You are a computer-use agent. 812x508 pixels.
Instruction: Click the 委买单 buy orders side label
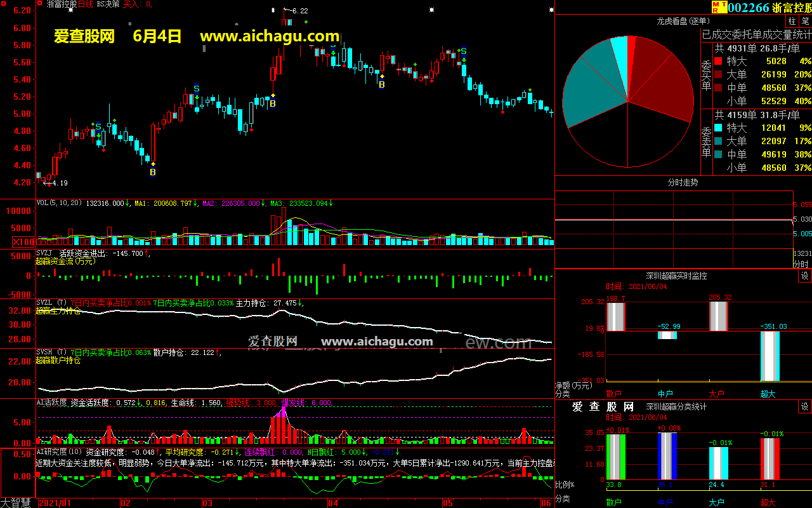[x=706, y=75]
